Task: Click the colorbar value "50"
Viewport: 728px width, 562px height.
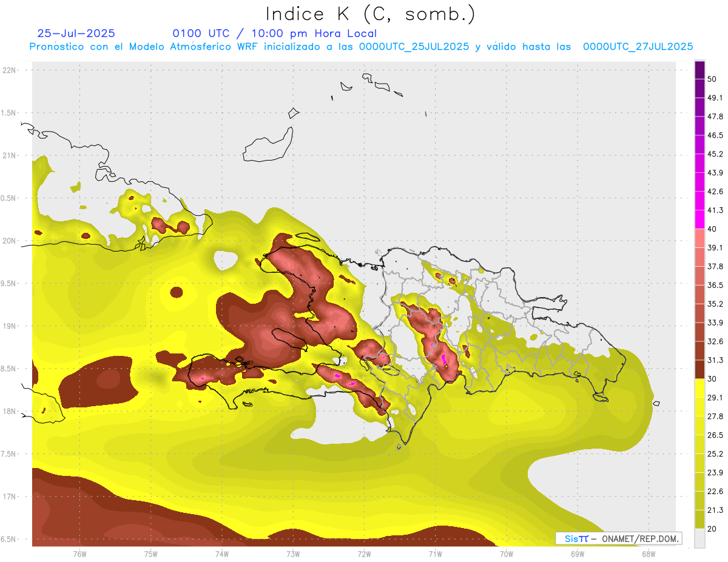Action: [712, 79]
